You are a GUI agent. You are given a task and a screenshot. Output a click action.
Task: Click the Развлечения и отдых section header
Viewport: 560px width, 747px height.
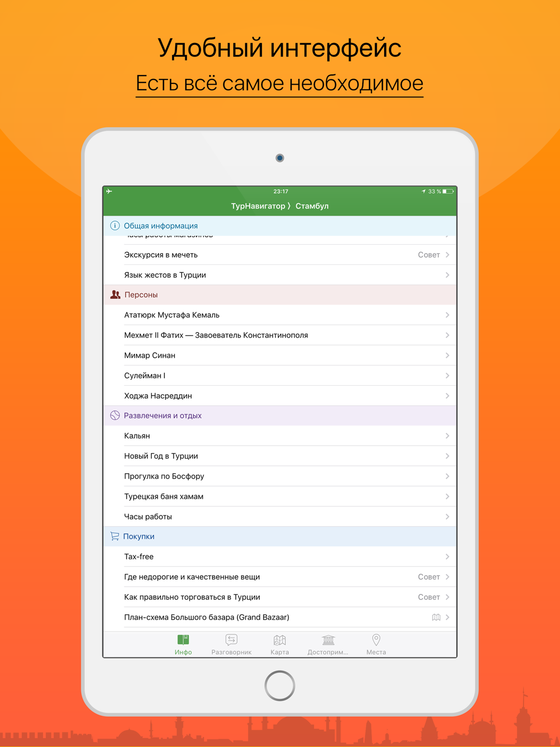pyautogui.click(x=280, y=415)
